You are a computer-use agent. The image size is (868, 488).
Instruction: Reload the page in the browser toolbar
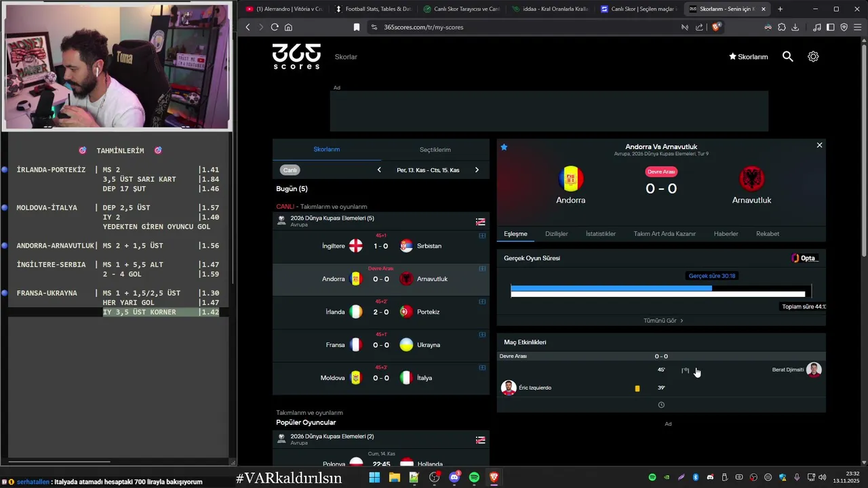(275, 27)
